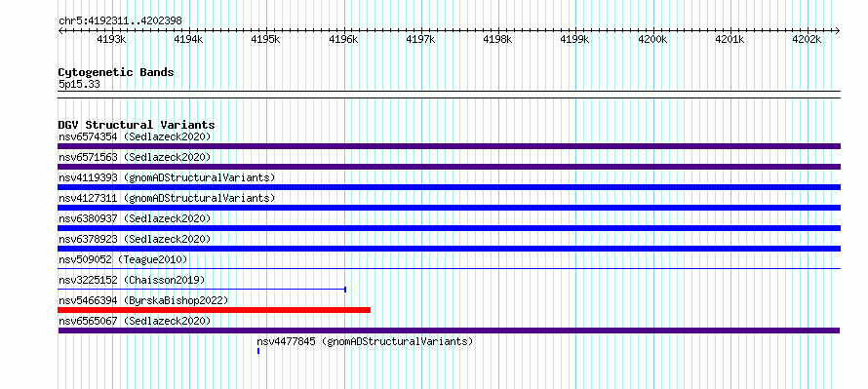The image size is (868, 389).
Task: Select the red nsv5466394 variant bar
Action: point(214,310)
